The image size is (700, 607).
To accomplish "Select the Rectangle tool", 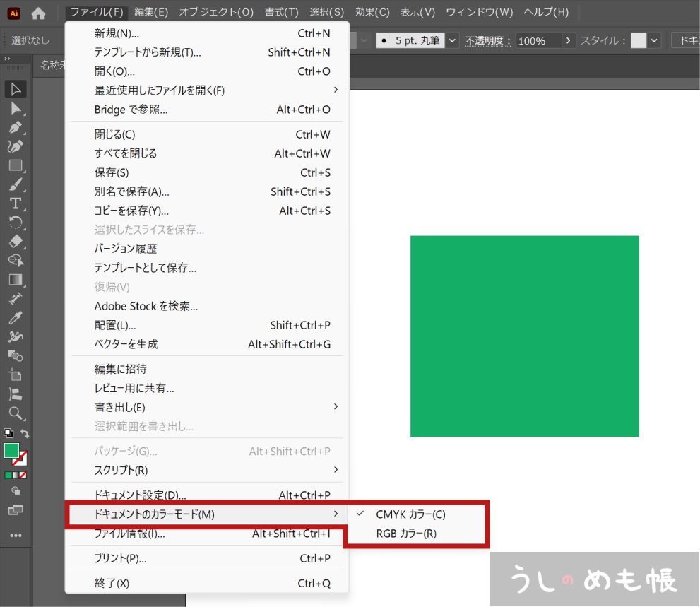I will [x=16, y=165].
